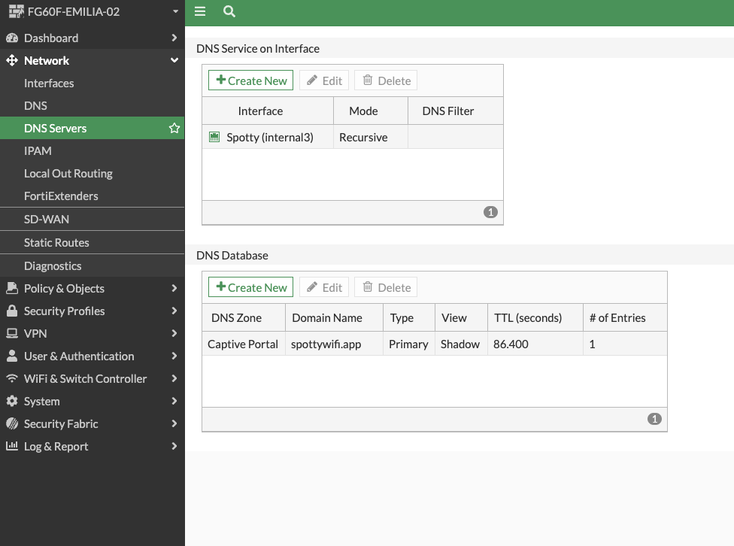734x546 pixels.
Task: Expand the VPN chevron
Action: (x=174, y=333)
